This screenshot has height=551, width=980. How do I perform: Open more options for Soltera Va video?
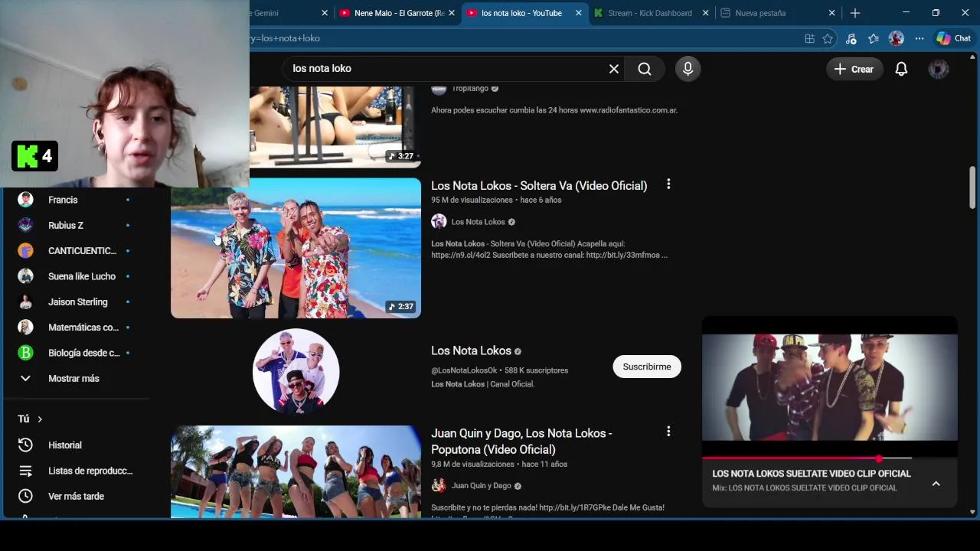tap(668, 184)
